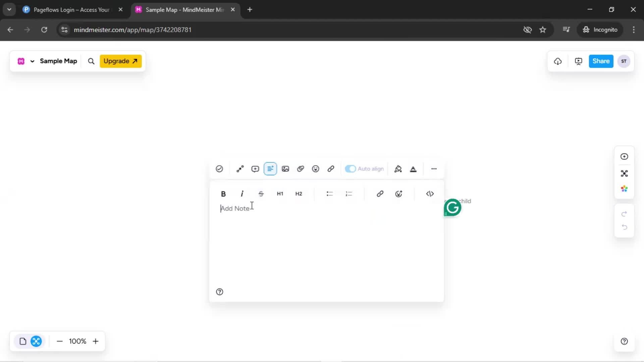
Task: Open the tab search dropdown
Action: coord(9,10)
